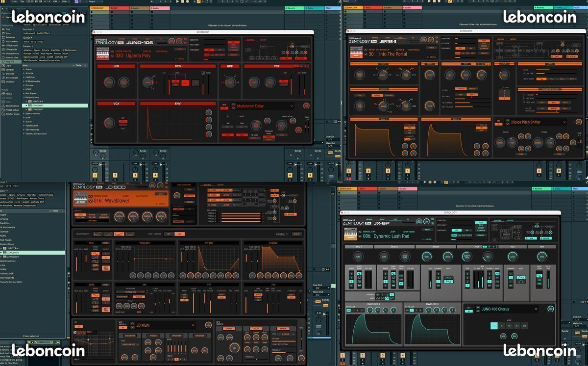This screenshot has width=588, height=366.
Task: Choose the first velocity curve shape in JD-800
Action: [98, 234]
